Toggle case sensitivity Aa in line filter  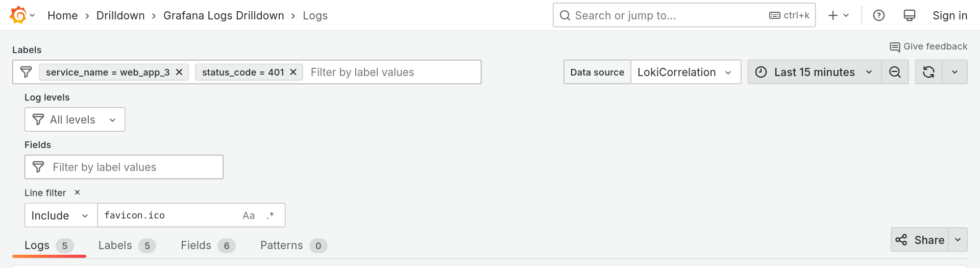(249, 215)
